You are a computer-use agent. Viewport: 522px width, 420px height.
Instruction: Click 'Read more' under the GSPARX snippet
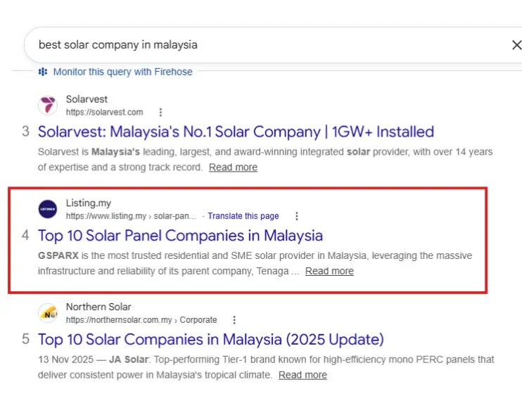click(x=329, y=271)
